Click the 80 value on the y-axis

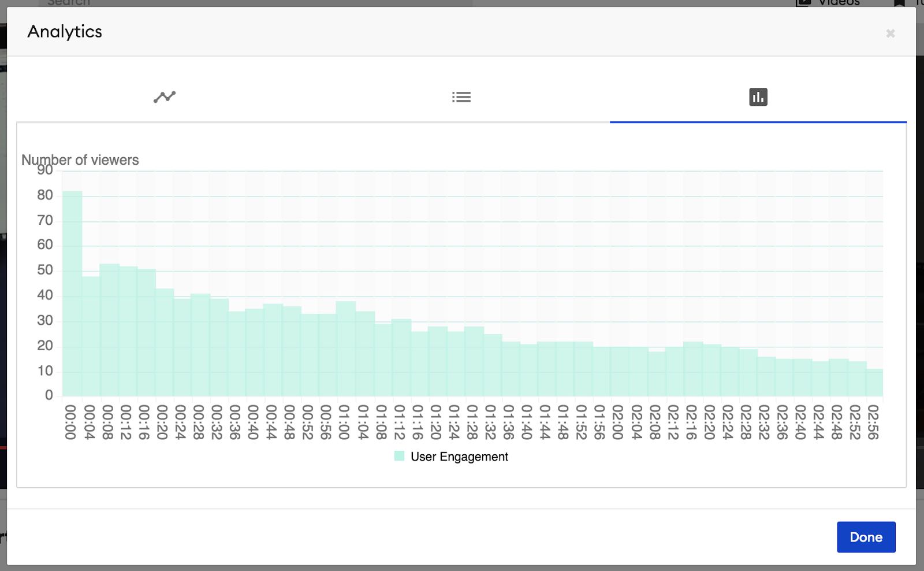pyautogui.click(x=45, y=195)
